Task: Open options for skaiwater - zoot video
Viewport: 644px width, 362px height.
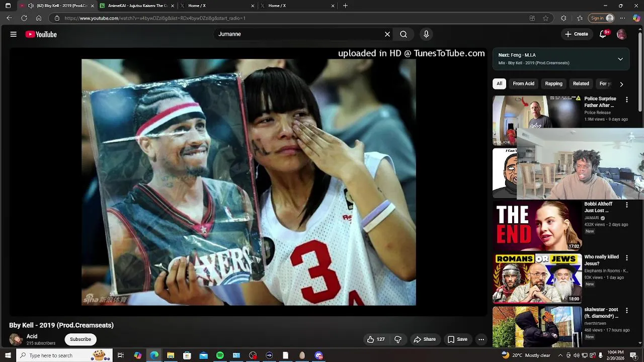Action: coord(626,310)
